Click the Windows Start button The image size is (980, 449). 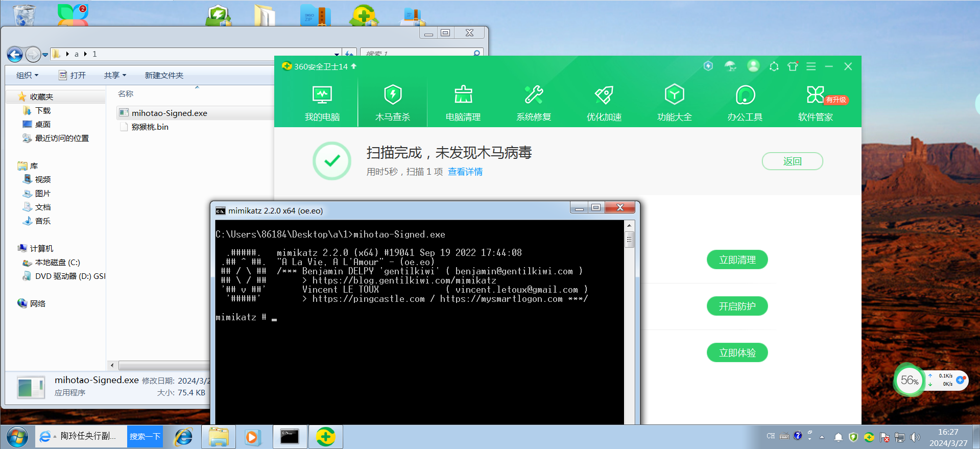click(x=17, y=437)
